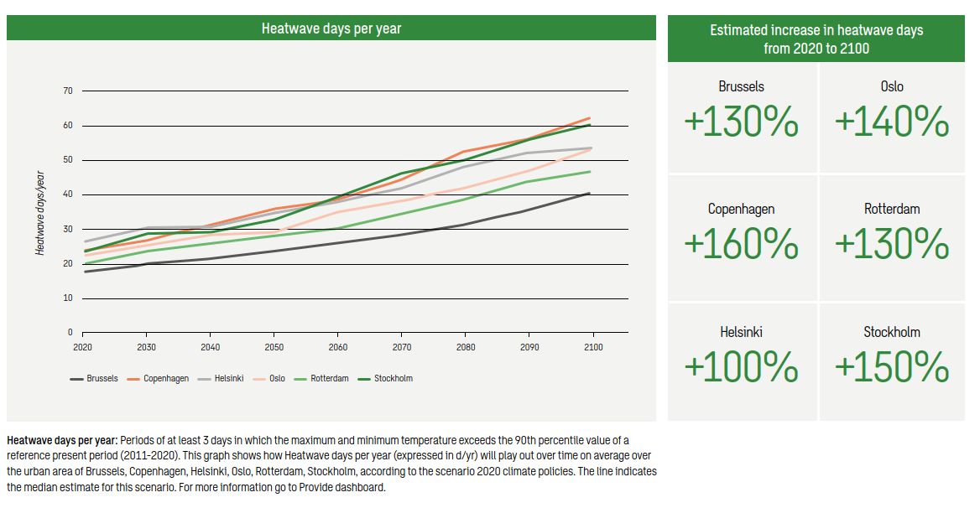Click the green 'Heatwave days per year' chart header
This screenshot has height=508, width=980.
[331, 29]
